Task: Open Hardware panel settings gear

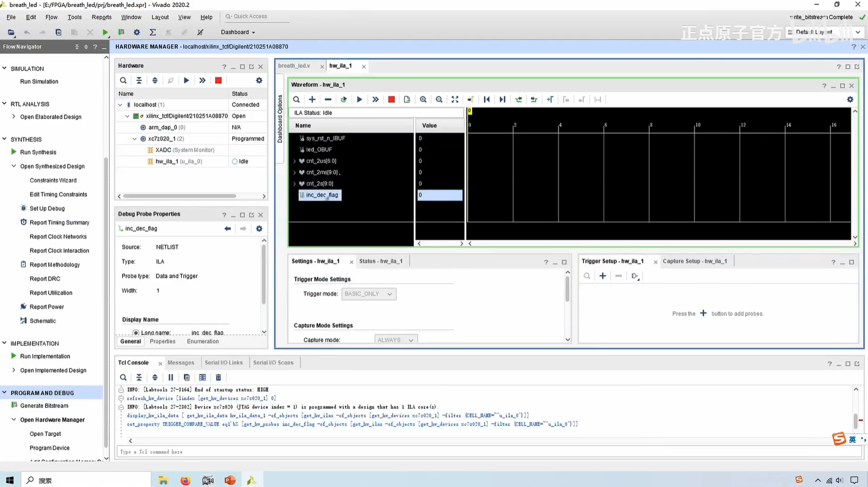Action: pos(259,80)
